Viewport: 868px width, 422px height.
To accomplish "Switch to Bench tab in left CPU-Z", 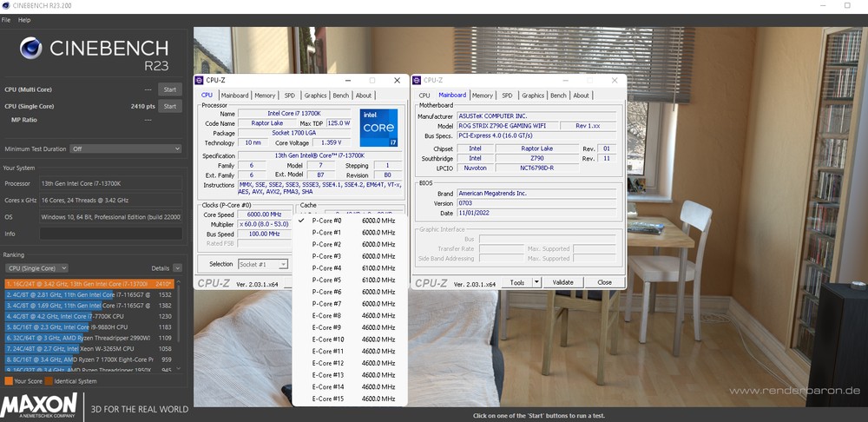I will (x=341, y=96).
